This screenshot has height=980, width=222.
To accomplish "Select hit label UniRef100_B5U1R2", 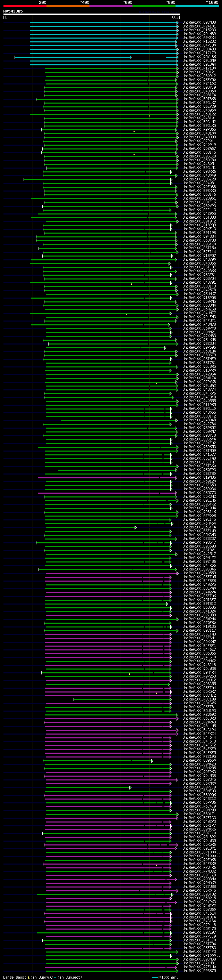I will tap(199, 114).
